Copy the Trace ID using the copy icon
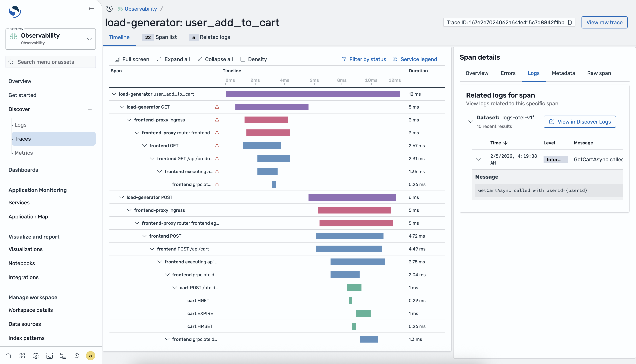The height and width of the screenshot is (364, 636). (x=570, y=22)
